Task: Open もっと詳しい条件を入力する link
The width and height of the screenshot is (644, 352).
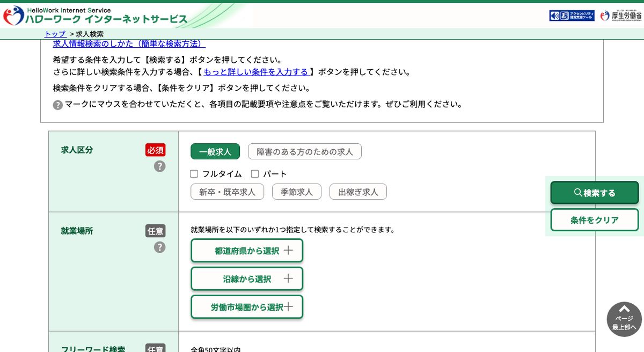Action: (x=255, y=72)
